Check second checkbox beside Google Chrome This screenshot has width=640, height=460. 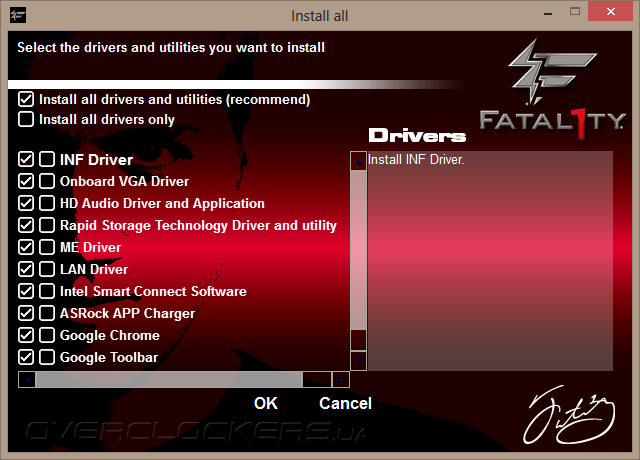(47, 335)
